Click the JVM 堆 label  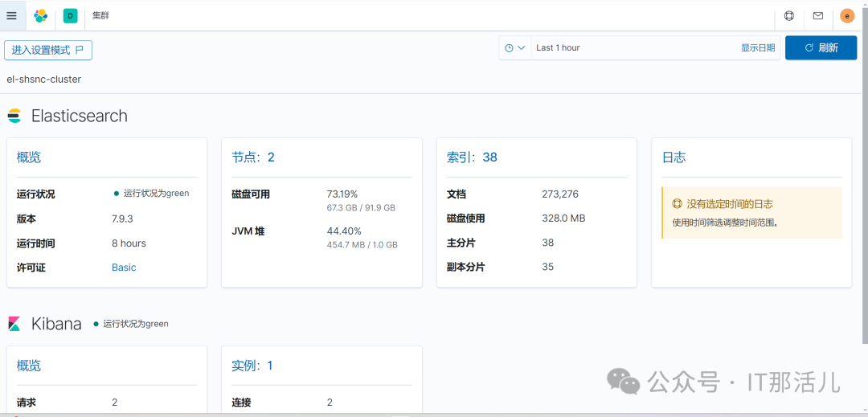click(248, 231)
